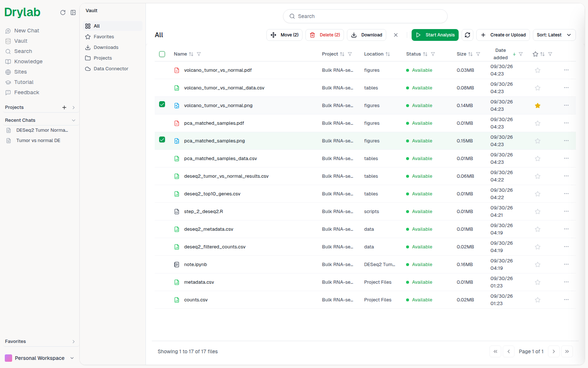Add new project with plus icon
The width and height of the screenshot is (588, 368).
click(64, 107)
